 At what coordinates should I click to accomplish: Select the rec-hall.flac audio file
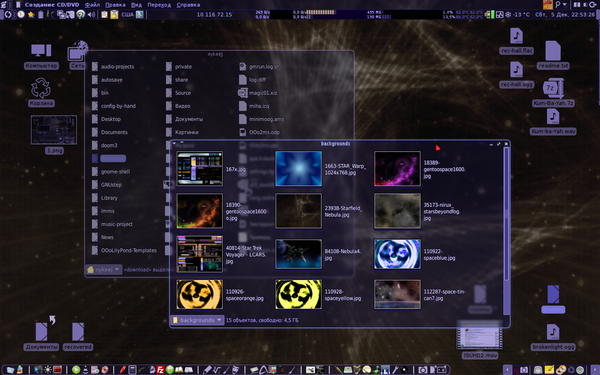(x=516, y=41)
